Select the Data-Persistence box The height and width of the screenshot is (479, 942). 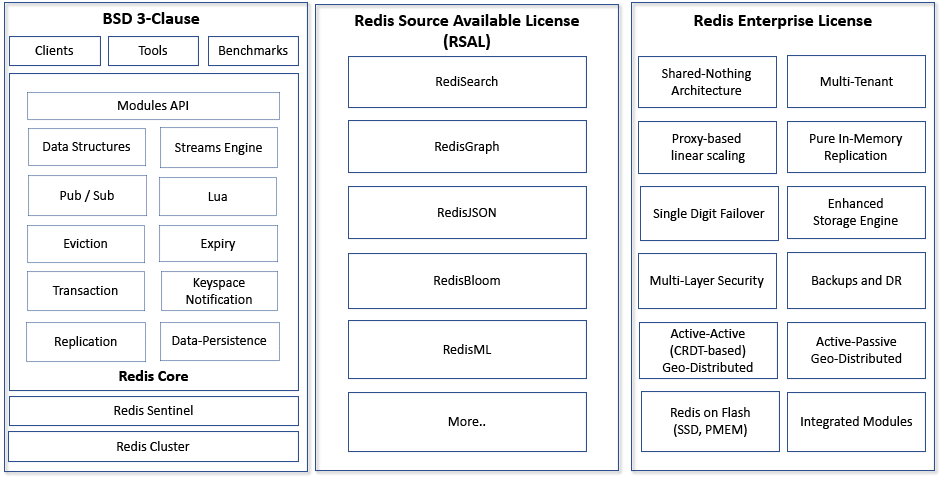coord(219,341)
